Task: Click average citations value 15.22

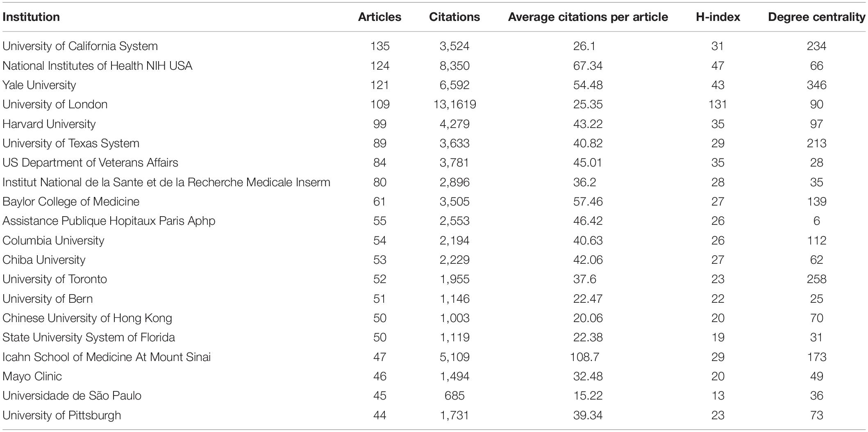Action: click(588, 395)
